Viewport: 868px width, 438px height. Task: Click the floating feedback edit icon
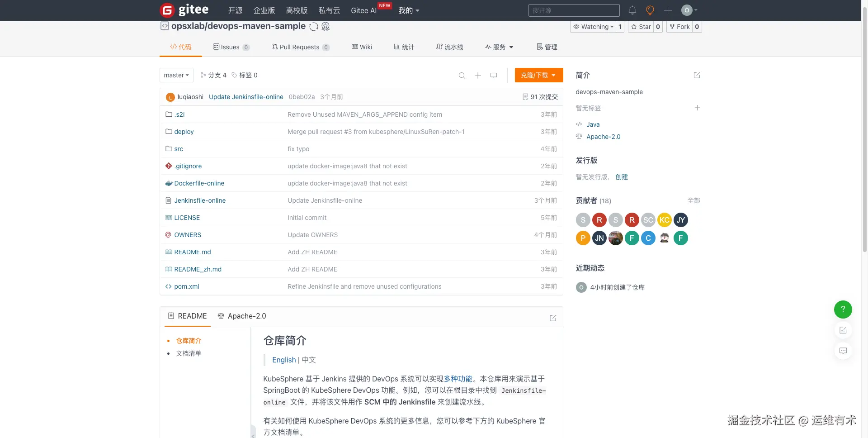(843, 330)
